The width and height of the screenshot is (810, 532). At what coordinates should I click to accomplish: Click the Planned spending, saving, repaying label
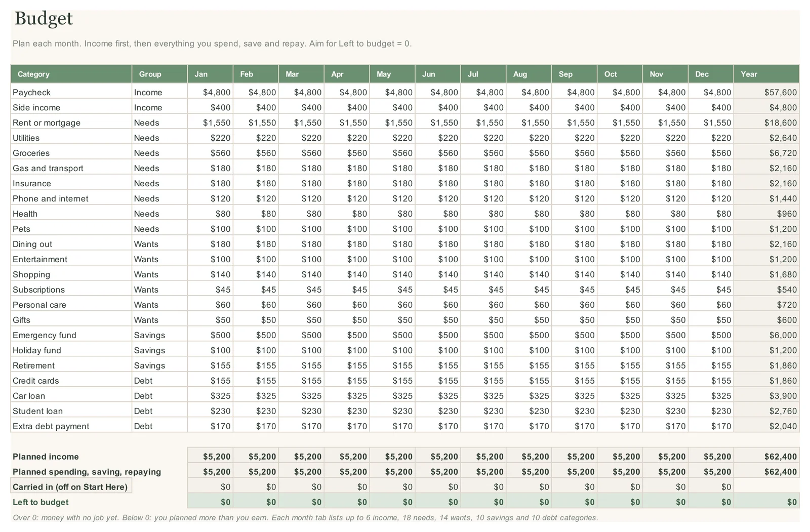[87, 472]
